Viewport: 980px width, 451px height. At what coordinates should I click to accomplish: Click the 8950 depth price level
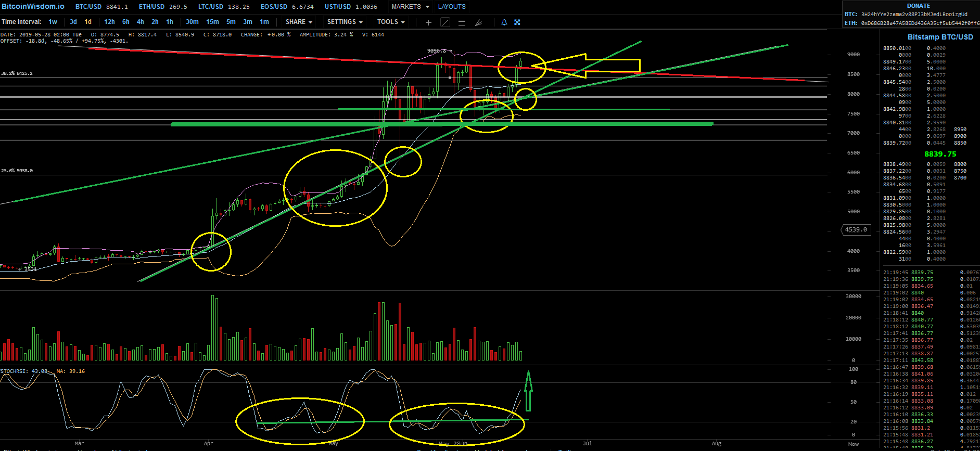click(x=960, y=130)
